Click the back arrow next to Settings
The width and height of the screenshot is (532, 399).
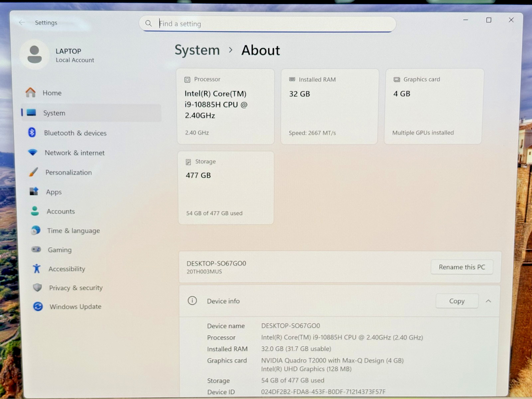[22, 22]
